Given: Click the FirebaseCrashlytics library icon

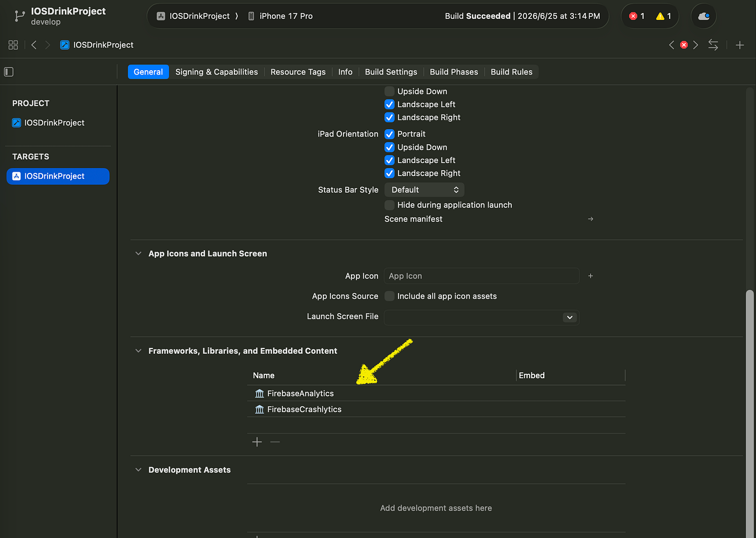Looking at the screenshot, I should (x=260, y=409).
